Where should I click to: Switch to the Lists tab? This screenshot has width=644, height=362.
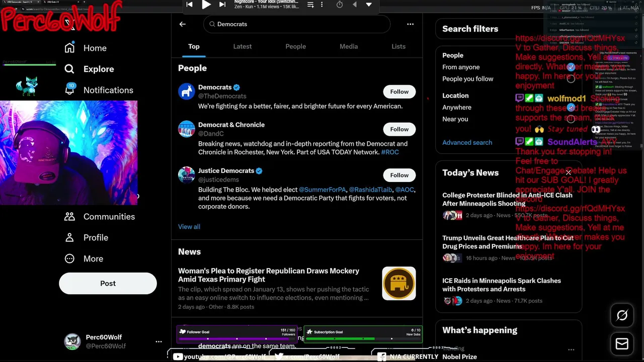[x=398, y=46]
